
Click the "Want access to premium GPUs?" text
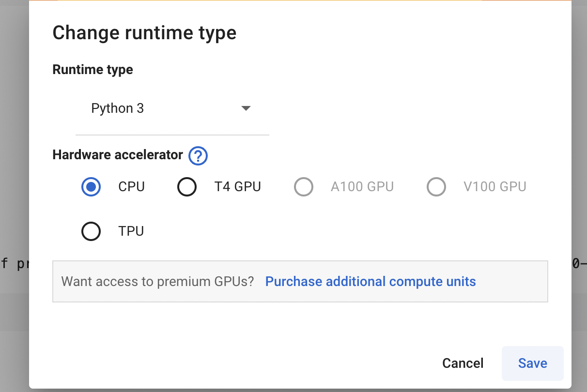(158, 282)
